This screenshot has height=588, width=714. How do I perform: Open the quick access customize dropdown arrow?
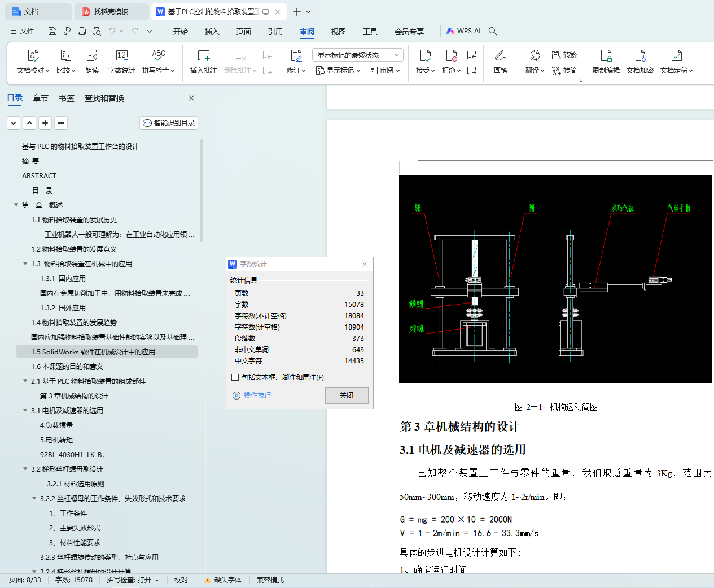point(150,31)
